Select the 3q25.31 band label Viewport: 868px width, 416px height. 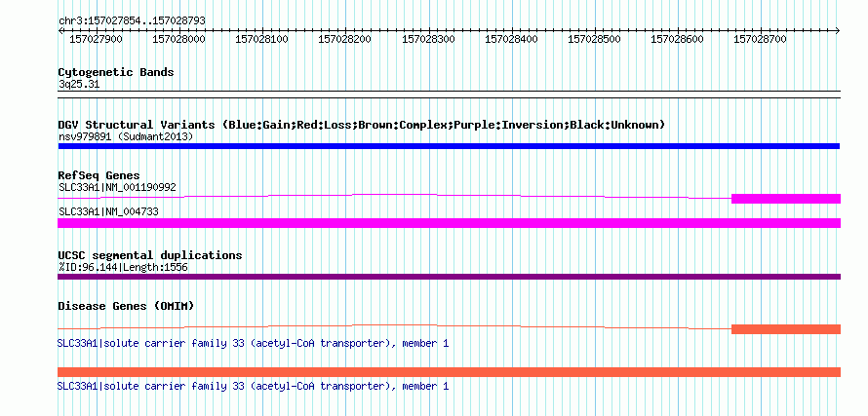pyautogui.click(x=79, y=85)
